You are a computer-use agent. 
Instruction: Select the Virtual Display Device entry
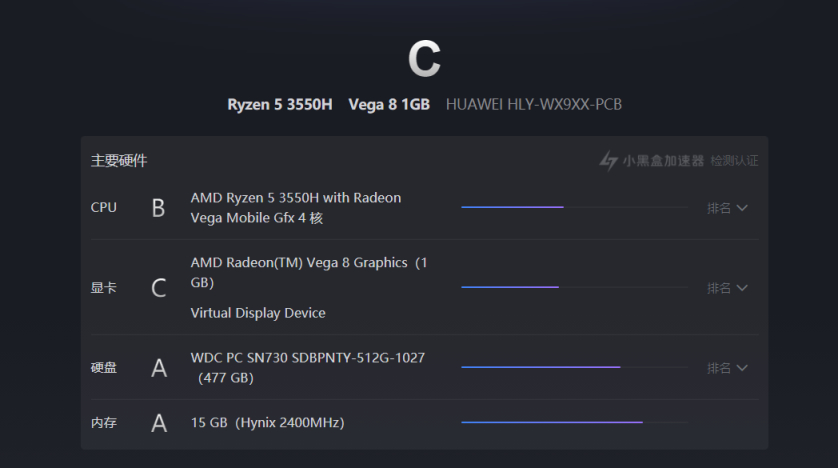tap(258, 313)
